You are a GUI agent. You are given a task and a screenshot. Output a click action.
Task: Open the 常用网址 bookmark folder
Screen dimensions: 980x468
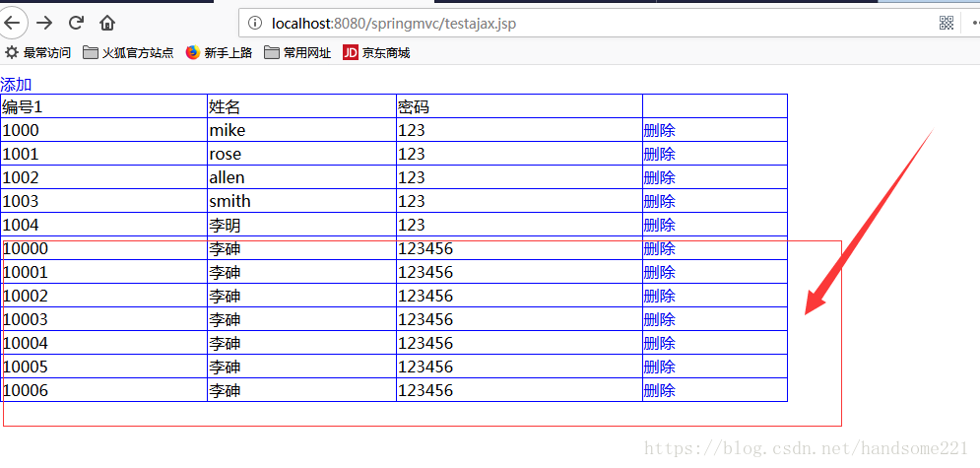tap(297, 53)
